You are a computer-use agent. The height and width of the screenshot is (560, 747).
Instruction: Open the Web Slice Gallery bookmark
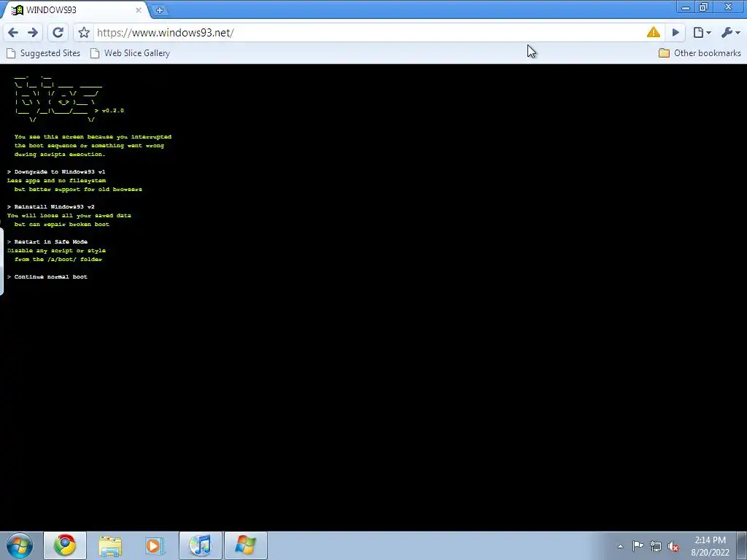130,52
